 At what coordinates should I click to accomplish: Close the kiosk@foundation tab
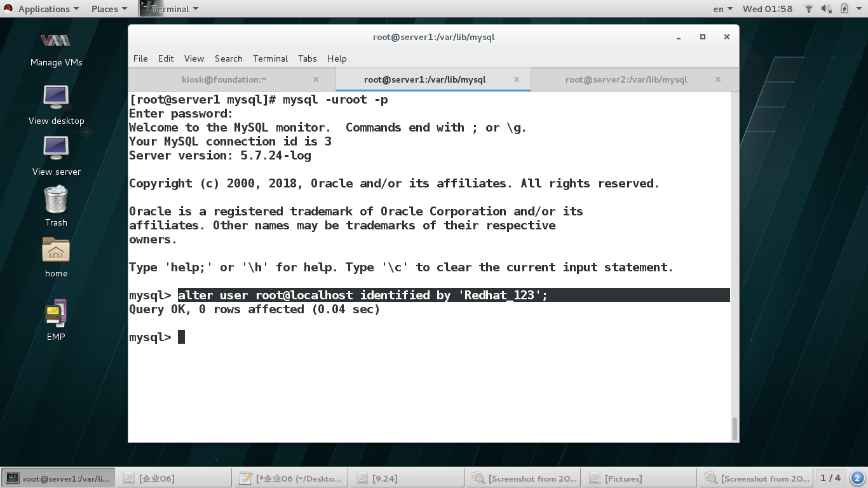coord(316,79)
